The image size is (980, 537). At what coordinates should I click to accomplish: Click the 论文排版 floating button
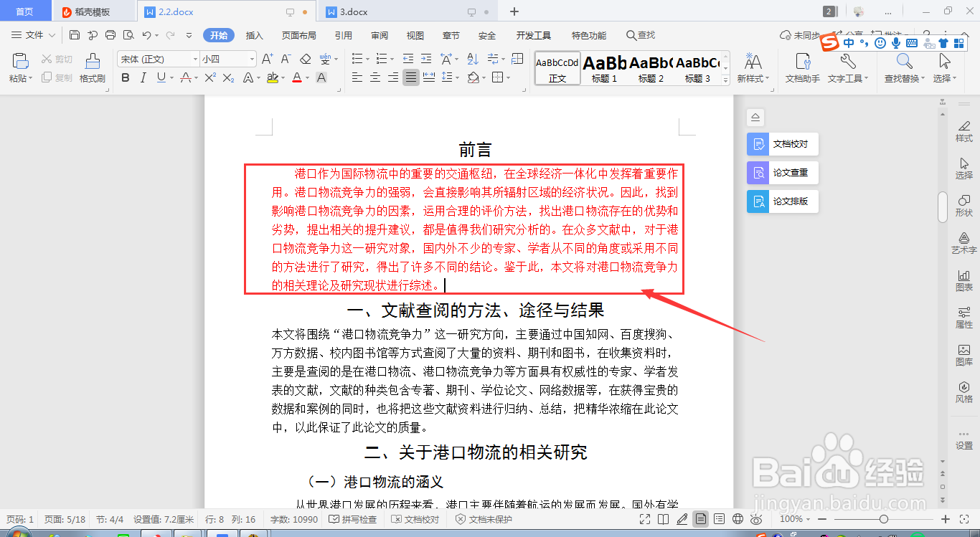coord(783,201)
